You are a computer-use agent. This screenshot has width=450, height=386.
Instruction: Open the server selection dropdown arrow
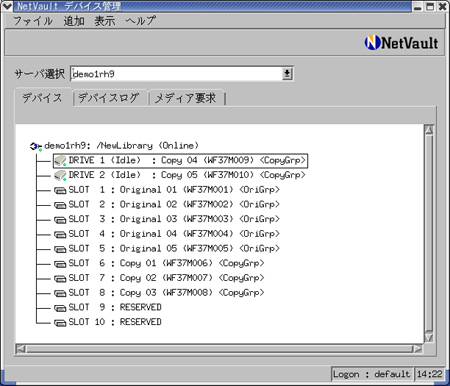tap(287, 74)
